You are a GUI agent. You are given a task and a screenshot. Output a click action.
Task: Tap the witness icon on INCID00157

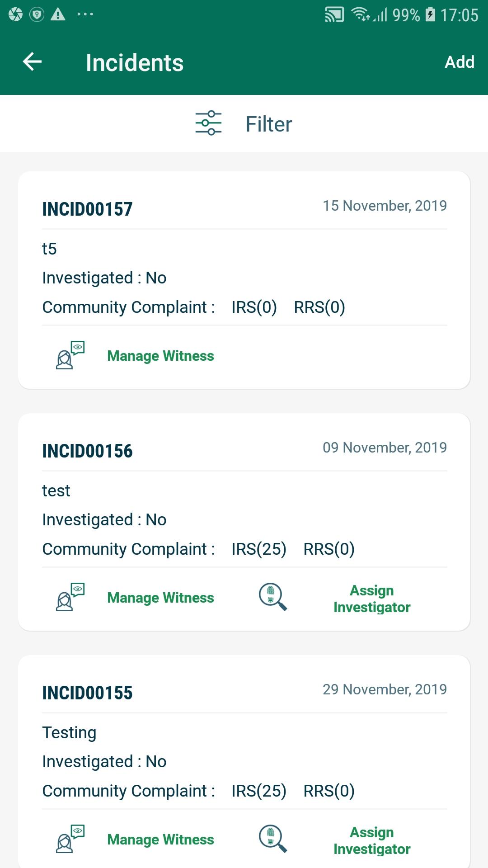[x=70, y=355]
